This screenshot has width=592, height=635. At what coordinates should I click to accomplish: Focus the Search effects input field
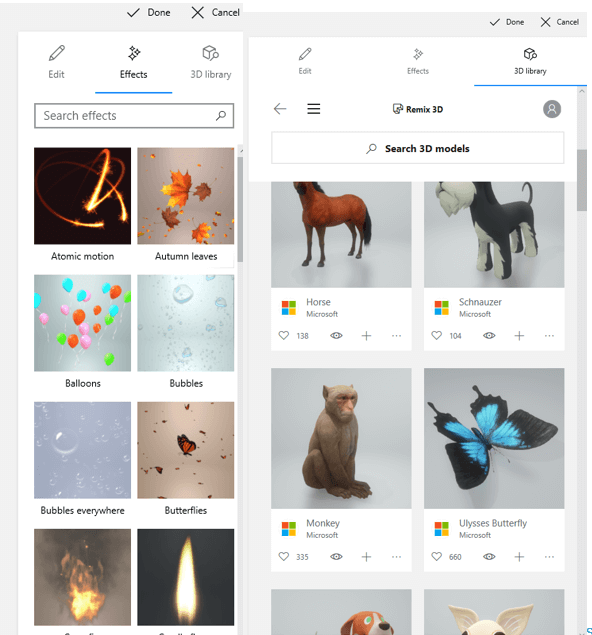pos(134,116)
